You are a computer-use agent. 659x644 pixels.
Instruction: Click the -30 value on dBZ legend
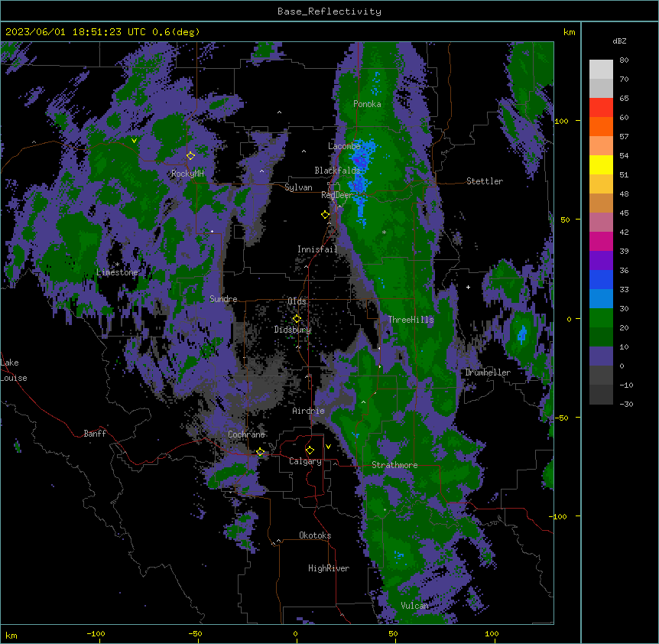pyautogui.click(x=626, y=405)
